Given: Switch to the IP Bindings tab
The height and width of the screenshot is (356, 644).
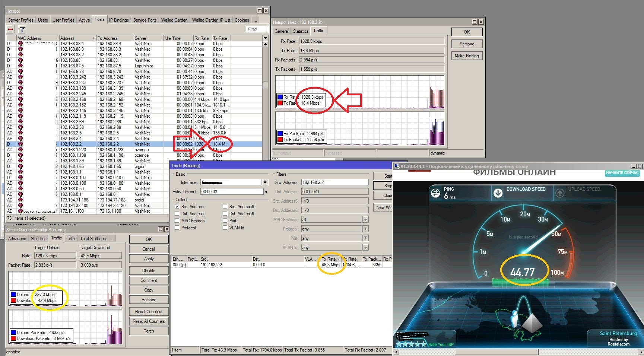Looking at the screenshot, I should pos(119,20).
